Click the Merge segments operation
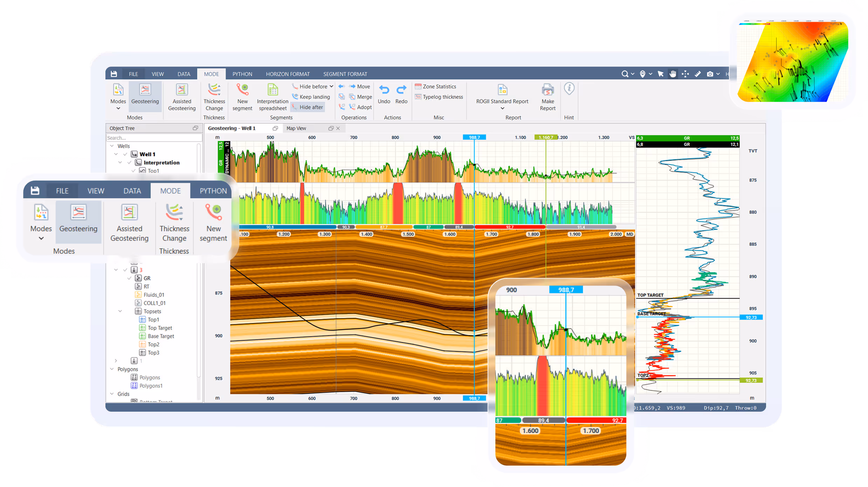 coord(360,97)
